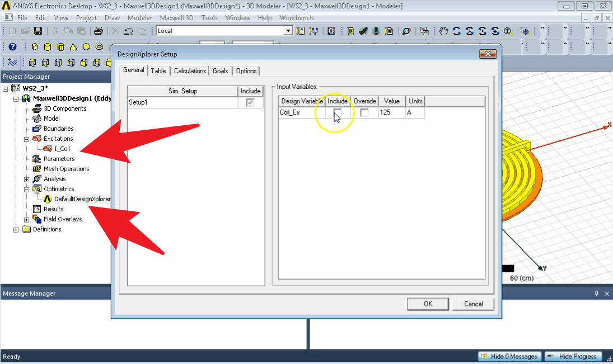Click OK in DesignXplorer Setup
The image size is (613, 364).
click(428, 304)
